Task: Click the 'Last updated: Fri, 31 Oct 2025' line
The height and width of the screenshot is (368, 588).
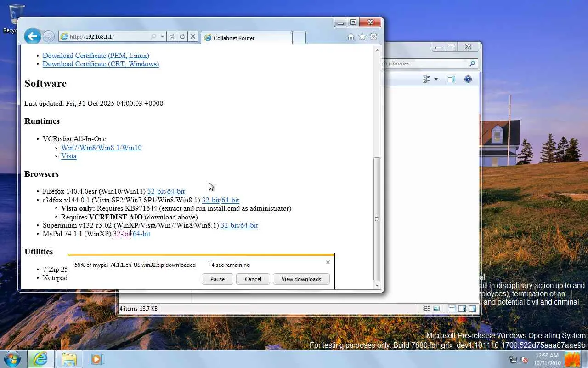Action: coord(94,103)
